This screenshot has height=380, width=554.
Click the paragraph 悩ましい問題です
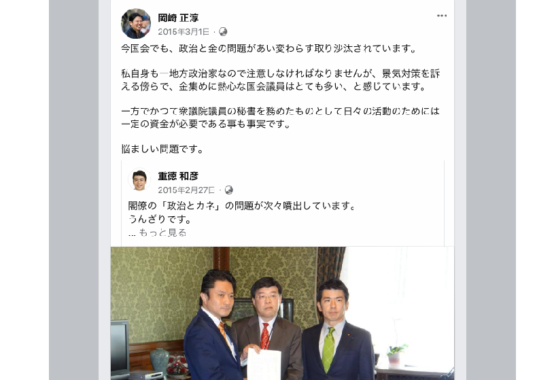coord(163,149)
